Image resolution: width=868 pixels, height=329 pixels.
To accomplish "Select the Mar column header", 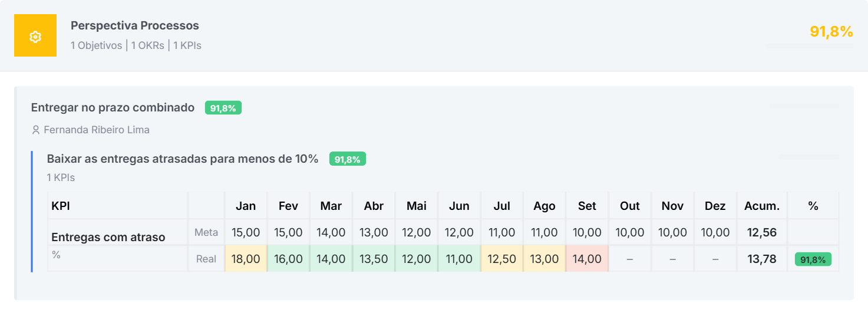I will [x=331, y=206].
